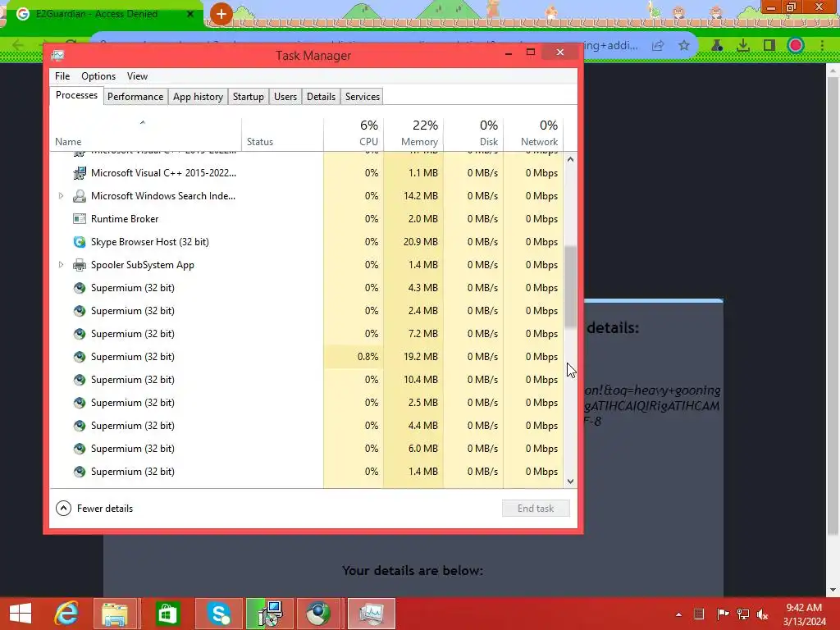Click the Task Manager title bar icon
Screen dimensions: 840x630
tap(58, 55)
